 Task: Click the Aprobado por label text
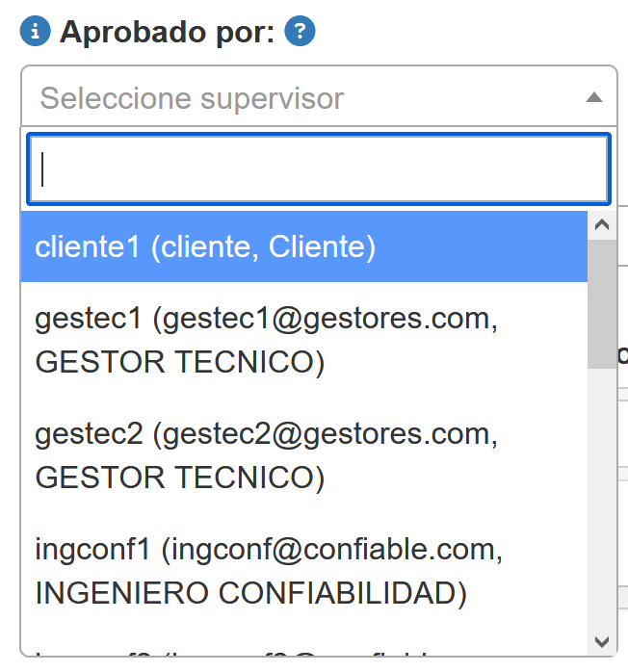tap(169, 32)
